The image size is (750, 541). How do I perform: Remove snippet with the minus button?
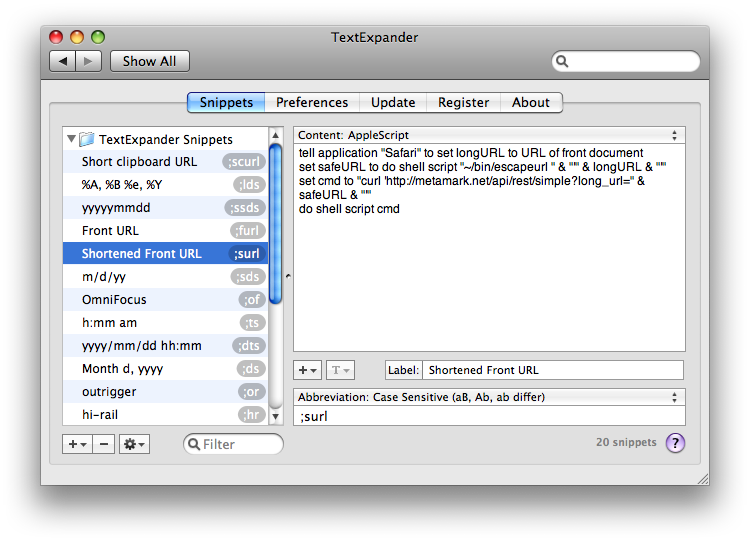click(104, 444)
